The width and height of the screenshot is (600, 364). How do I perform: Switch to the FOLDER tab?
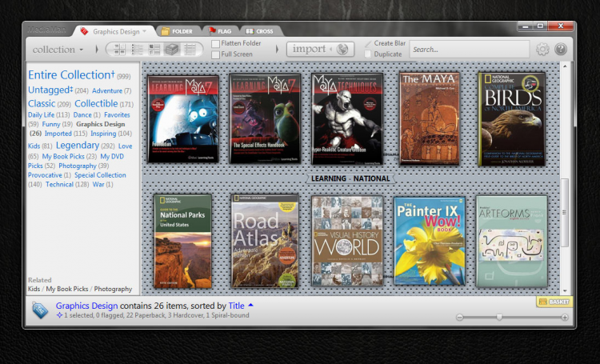(x=178, y=31)
